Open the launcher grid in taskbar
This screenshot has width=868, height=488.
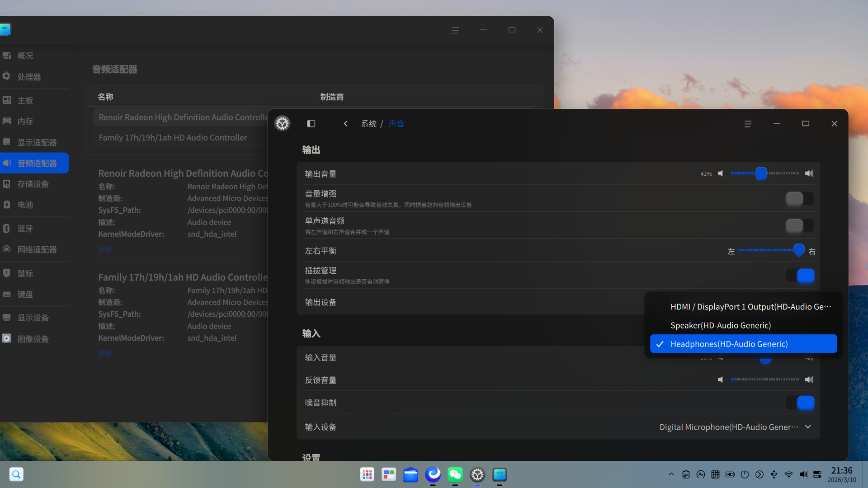point(367,474)
